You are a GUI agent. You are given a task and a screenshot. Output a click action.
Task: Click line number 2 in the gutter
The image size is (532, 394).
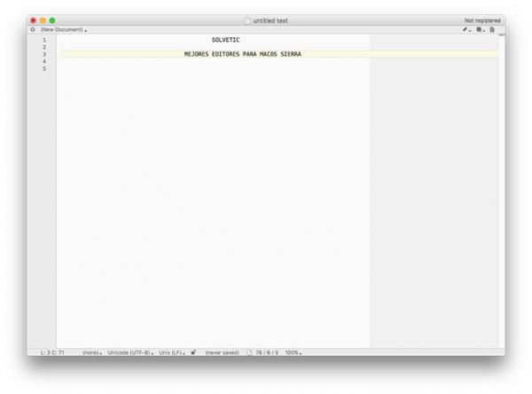point(44,47)
